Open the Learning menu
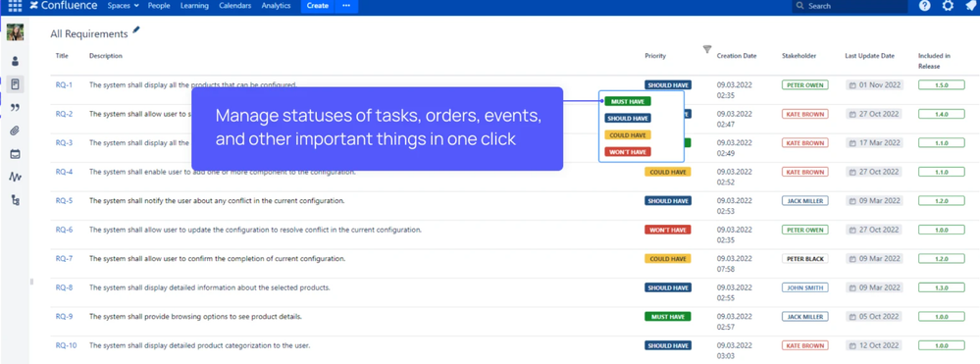 [194, 6]
